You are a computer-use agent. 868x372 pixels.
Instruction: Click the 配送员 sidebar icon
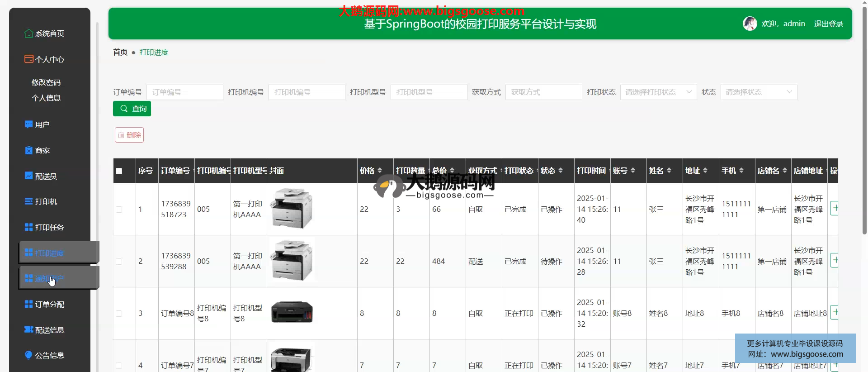coord(28,176)
